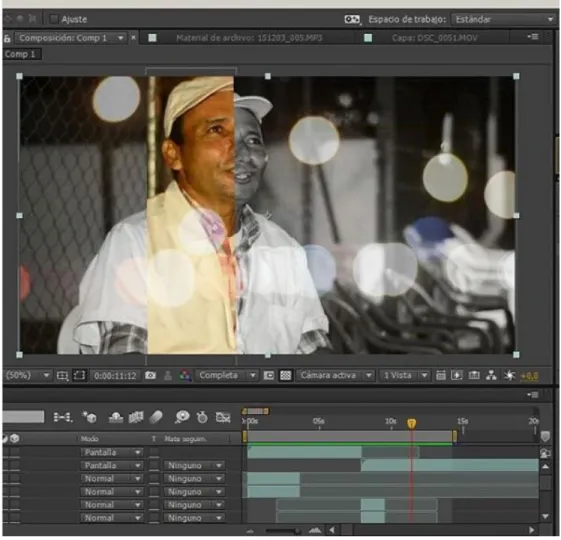Open the show channel color icon
This screenshot has height=540, width=561.
185,376
